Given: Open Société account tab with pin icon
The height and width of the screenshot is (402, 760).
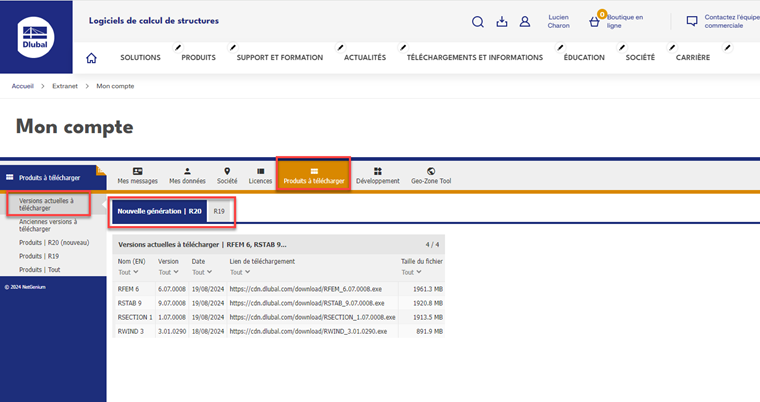Looking at the screenshot, I should [x=227, y=176].
